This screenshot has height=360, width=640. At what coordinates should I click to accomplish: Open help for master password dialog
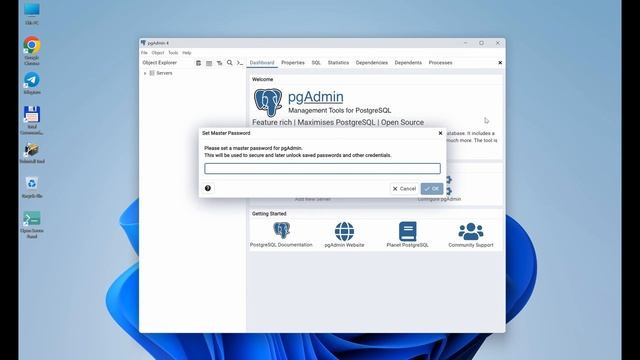[x=208, y=188]
